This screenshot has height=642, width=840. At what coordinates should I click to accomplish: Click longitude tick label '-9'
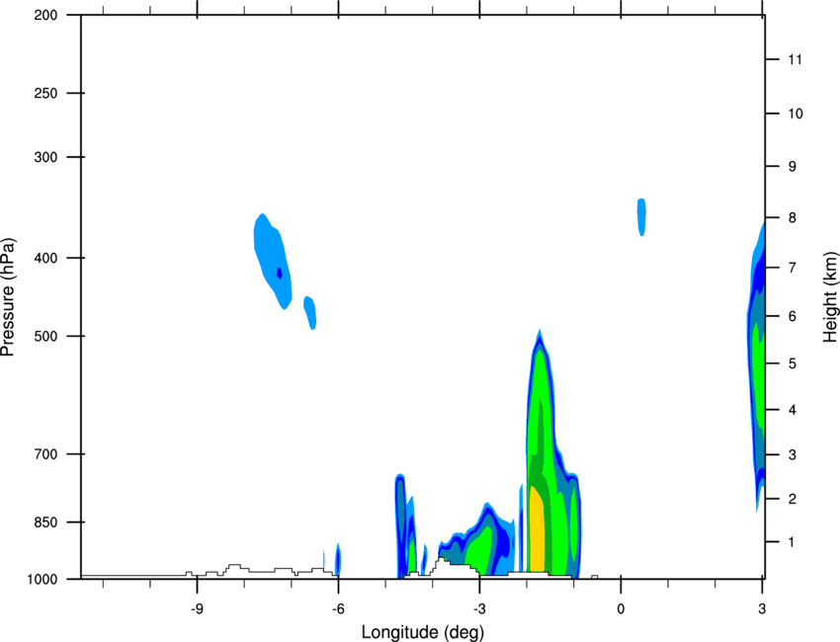pos(197,609)
